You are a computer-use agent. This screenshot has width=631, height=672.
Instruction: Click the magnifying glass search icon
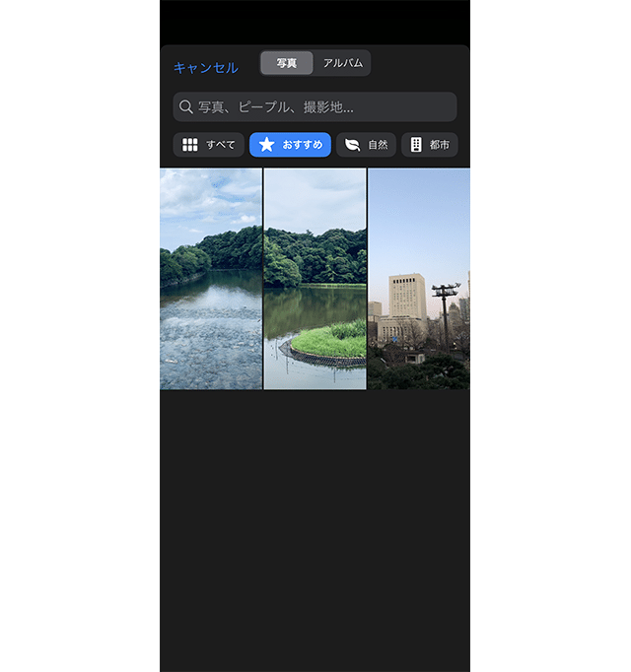(186, 106)
